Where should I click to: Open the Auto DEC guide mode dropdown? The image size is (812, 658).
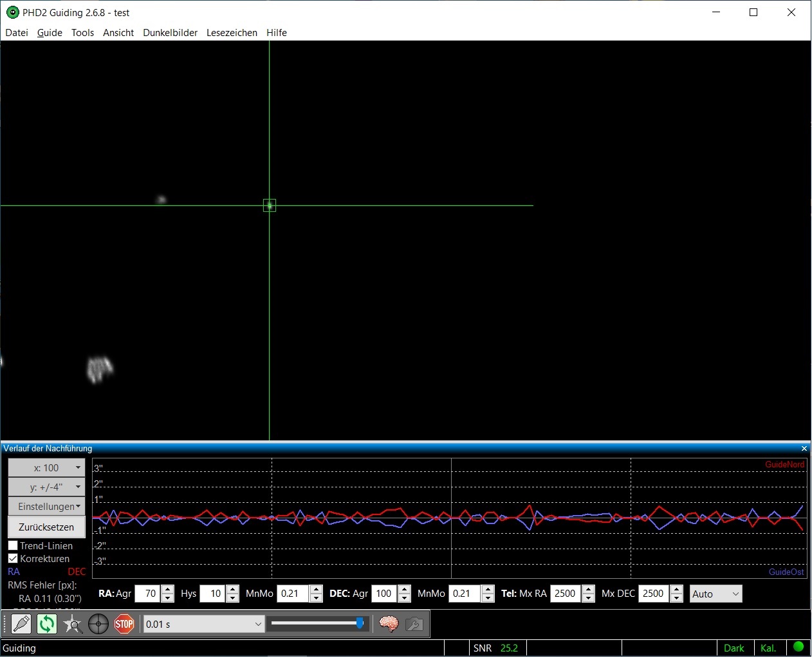[716, 594]
